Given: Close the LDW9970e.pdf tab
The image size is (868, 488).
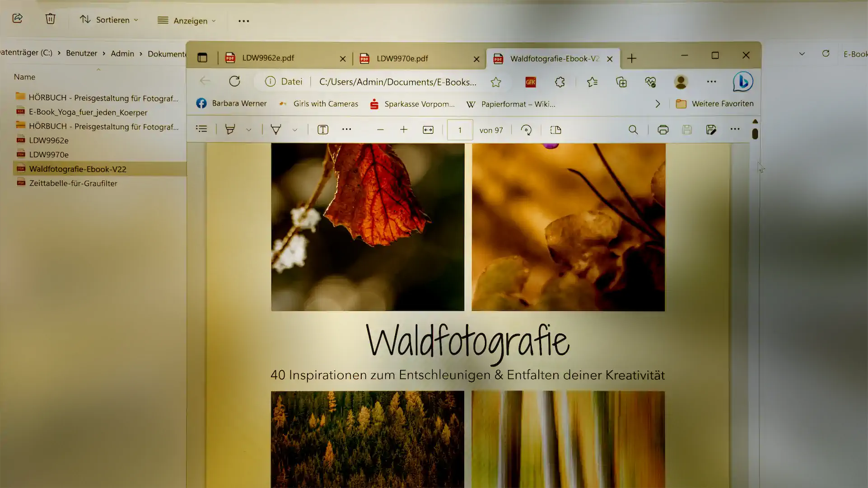Looking at the screenshot, I should click(x=476, y=59).
